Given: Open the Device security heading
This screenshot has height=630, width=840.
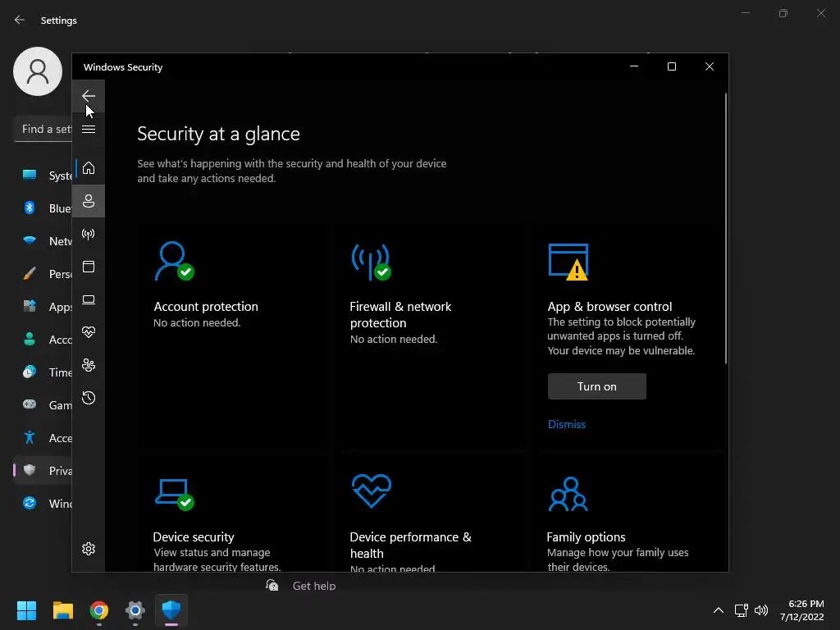Looking at the screenshot, I should pyautogui.click(x=194, y=536).
